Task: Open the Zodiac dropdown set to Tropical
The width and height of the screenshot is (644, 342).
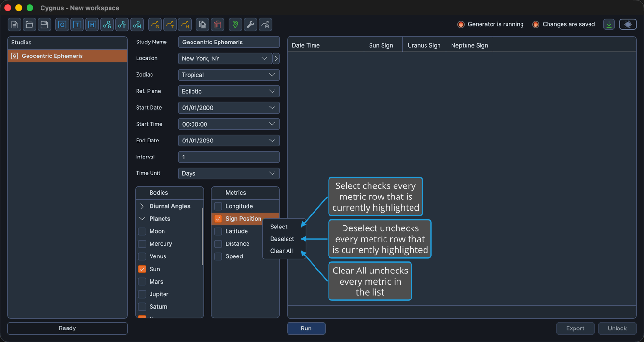Action: [x=229, y=75]
